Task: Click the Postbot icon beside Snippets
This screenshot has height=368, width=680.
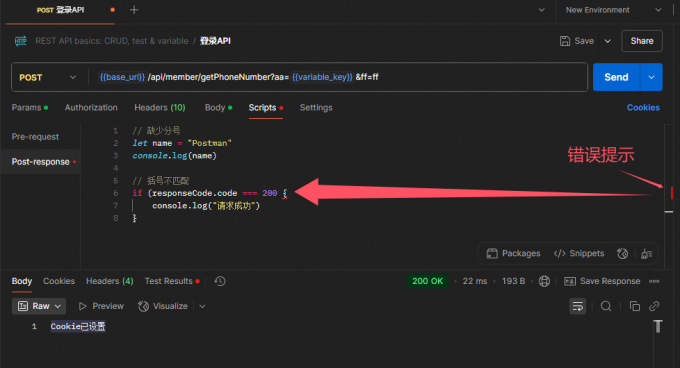Action: (622, 254)
